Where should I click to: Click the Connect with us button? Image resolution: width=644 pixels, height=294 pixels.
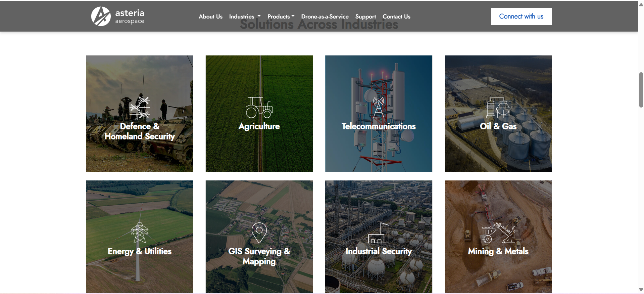(521, 16)
